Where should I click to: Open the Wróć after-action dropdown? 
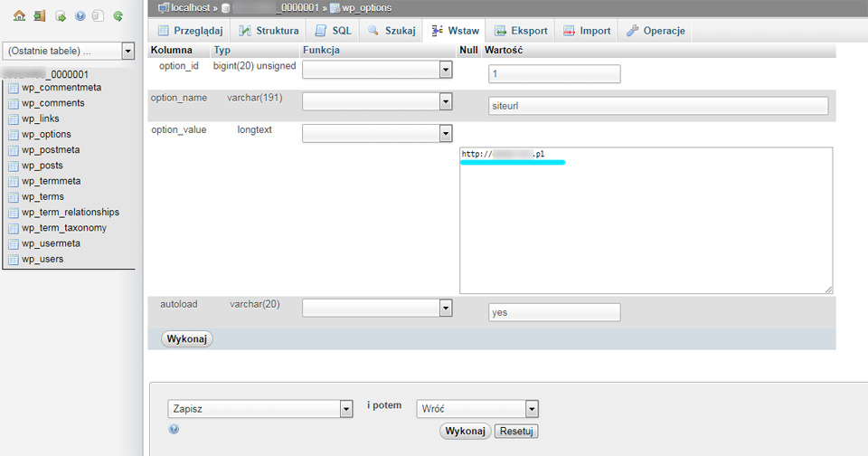coord(477,409)
